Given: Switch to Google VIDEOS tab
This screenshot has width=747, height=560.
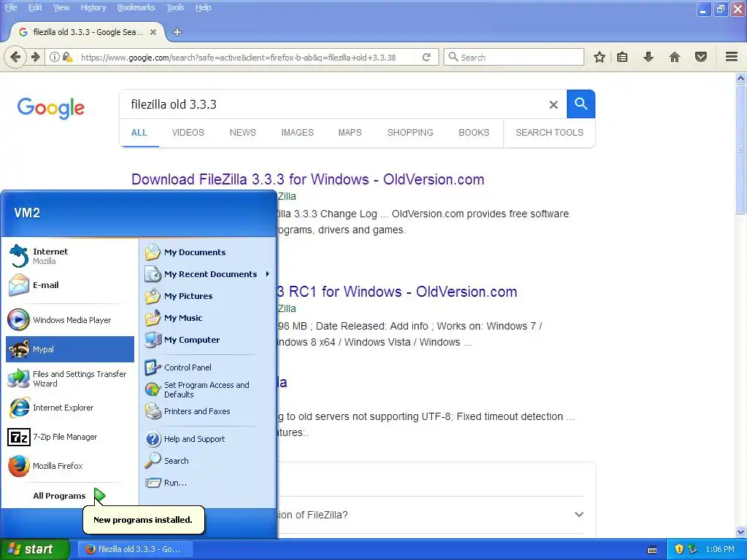Looking at the screenshot, I should click(x=187, y=133).
